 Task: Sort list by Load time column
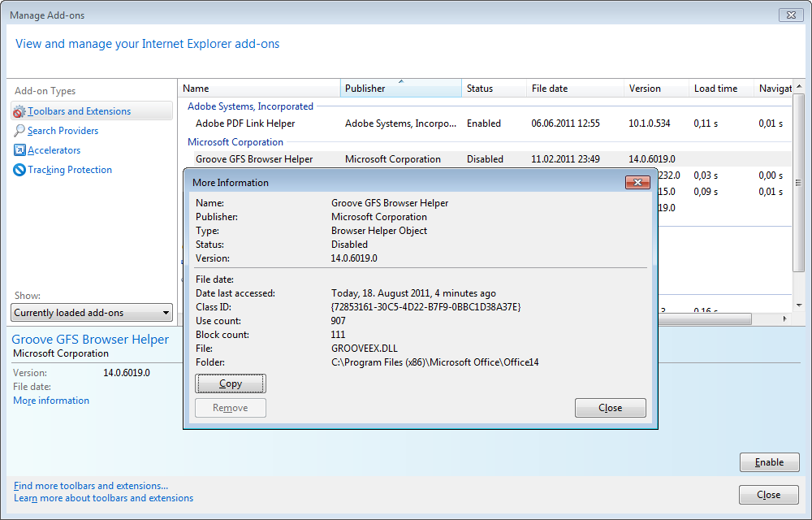coord(721,89)
